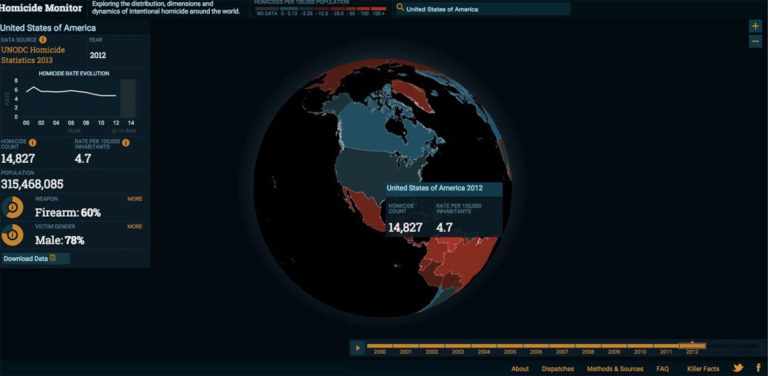Click the year value 2012 in panel

pos(97,55)
